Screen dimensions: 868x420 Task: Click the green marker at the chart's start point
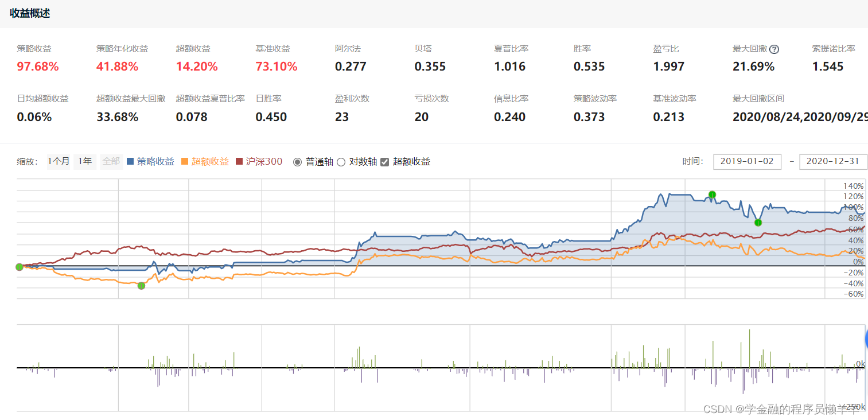pyautogui.click(x=19, y=266)
